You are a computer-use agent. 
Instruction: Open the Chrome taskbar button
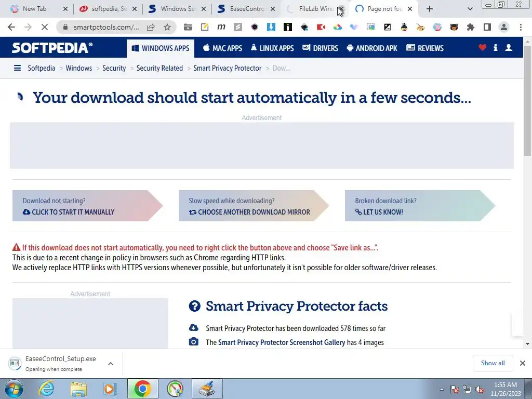[x=142, y=389]
